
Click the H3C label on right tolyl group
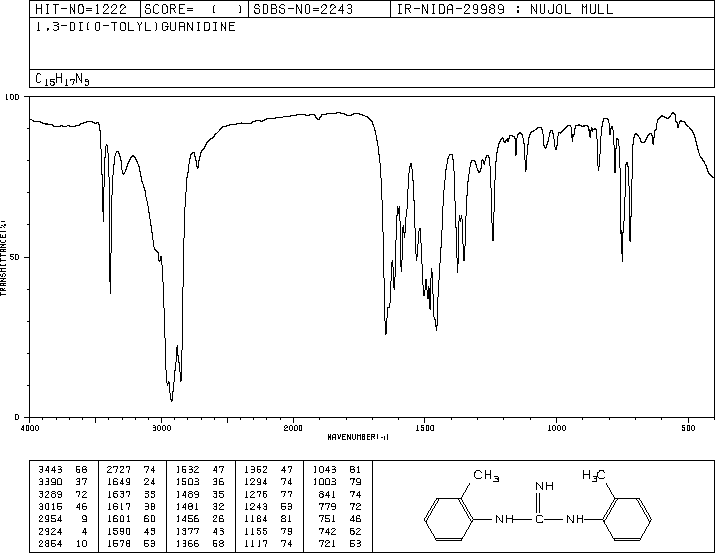(594, 476)
